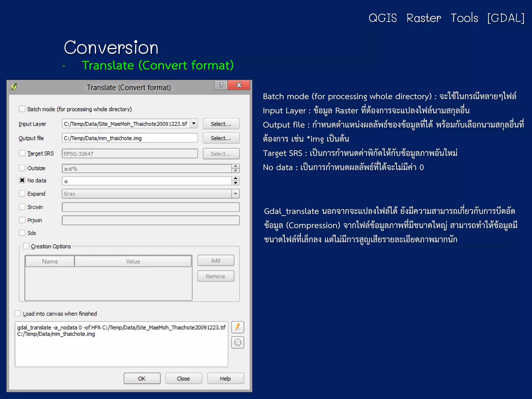Enable the Expand checkbox
This screenshot has width=532, height=399.
(x=22, y=194)
